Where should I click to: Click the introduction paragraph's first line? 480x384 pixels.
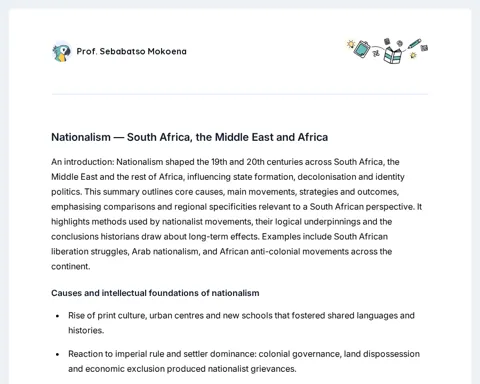coord(225,162)
